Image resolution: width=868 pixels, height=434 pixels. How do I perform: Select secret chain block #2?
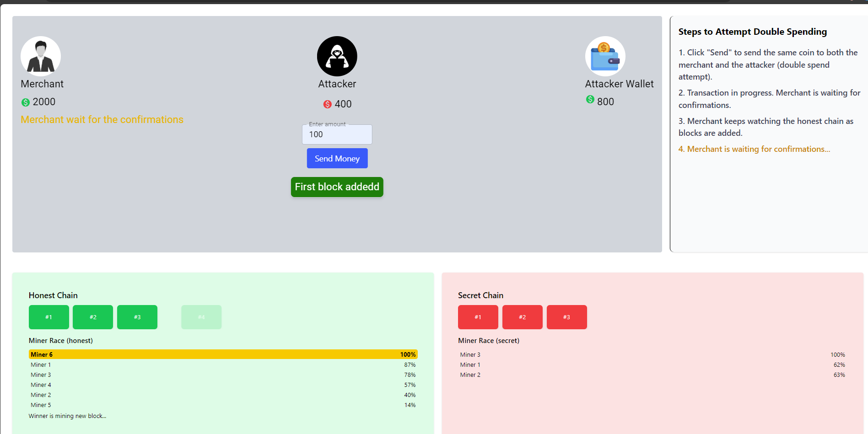click(x=522, y=317)
